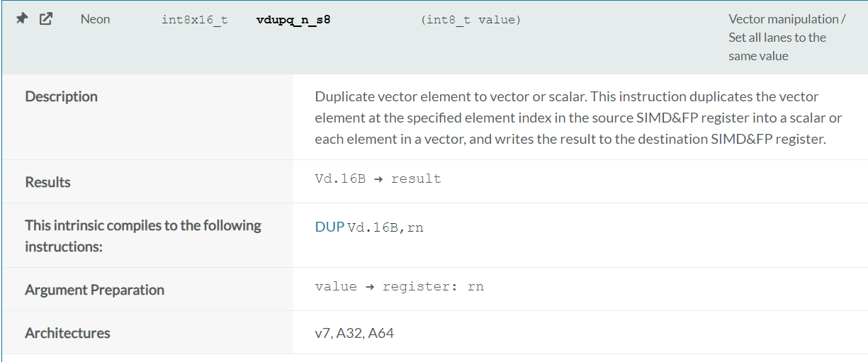Click the v7, A32, A64 architectures value

tap(354, 333)
